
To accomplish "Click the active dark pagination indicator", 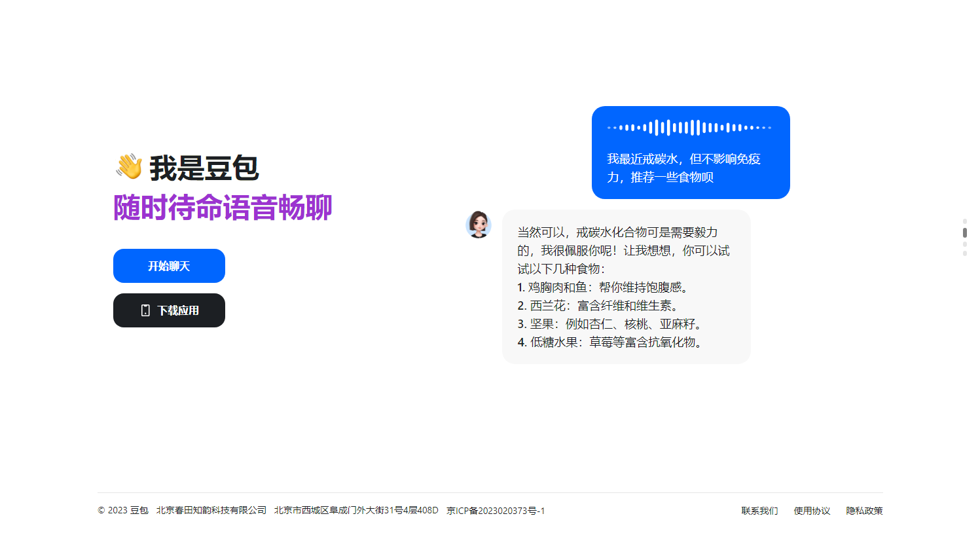I will (965, 232).
